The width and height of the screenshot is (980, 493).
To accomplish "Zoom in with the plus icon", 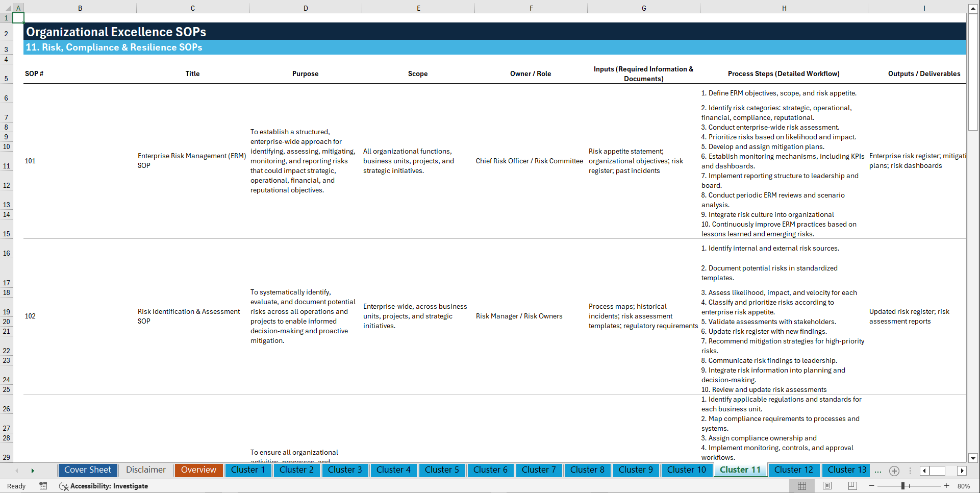I will click(x=947, y=486).
